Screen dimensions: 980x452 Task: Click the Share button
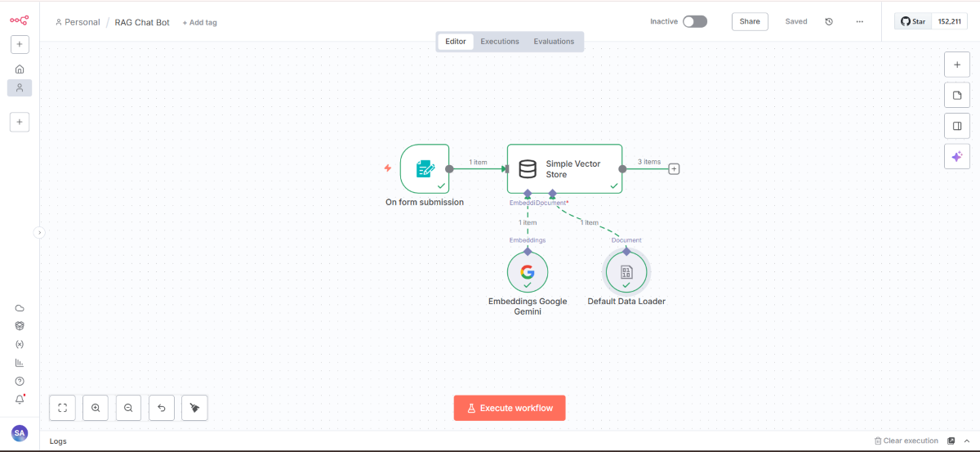(x=749, y=21)
